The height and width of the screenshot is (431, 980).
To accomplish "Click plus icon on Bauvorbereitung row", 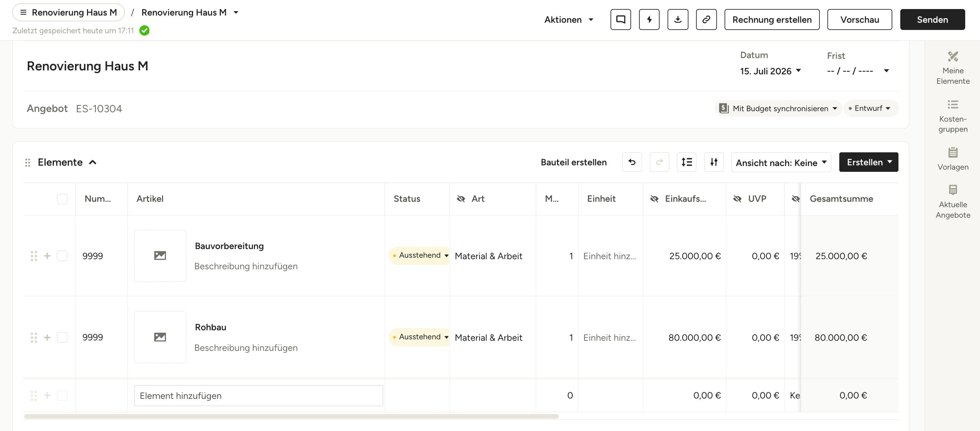I will pos(47,256).
